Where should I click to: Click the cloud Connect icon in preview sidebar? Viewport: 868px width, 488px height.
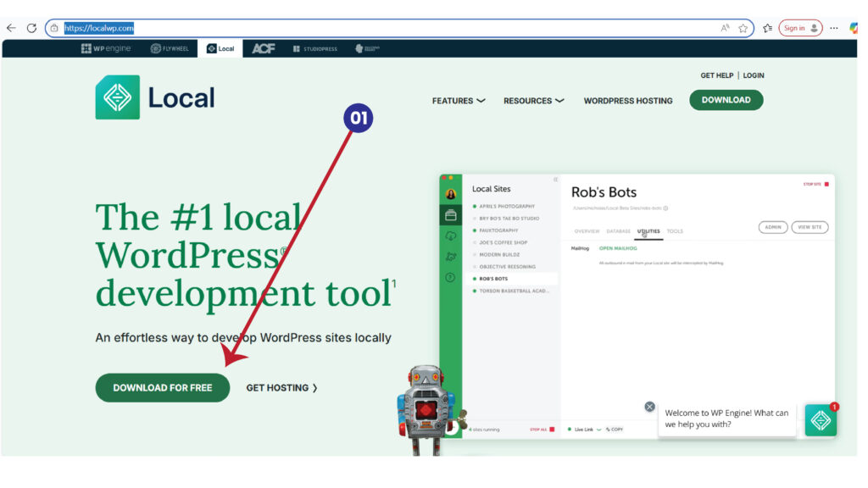tap(451, 236)
